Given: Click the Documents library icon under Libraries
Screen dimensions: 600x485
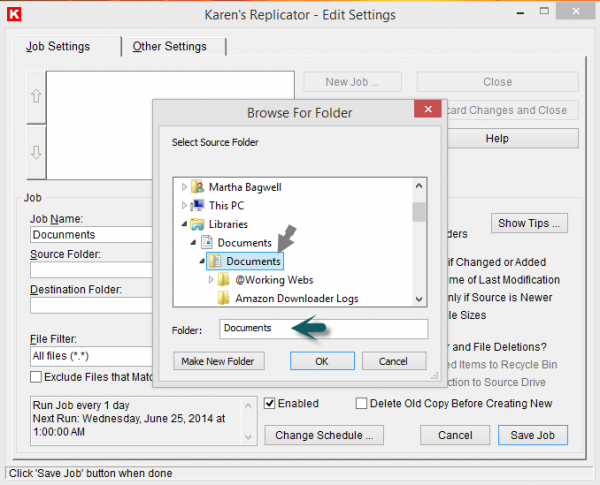Looking at the screenshot, I should pos(207,243).
